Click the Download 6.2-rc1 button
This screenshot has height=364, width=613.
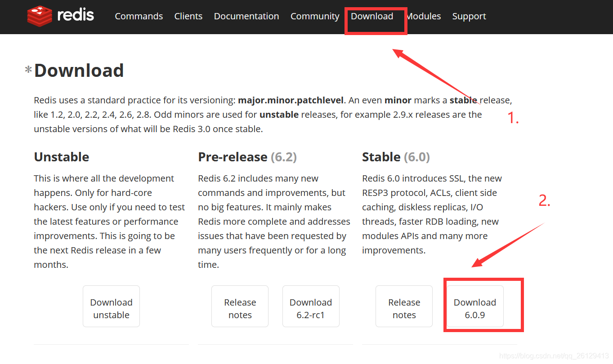311,306
